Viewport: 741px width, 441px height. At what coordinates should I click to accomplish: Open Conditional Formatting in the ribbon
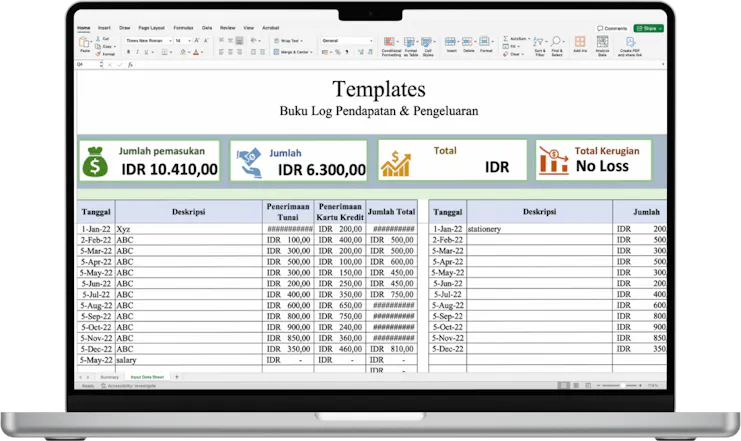[x=389, y=43]
